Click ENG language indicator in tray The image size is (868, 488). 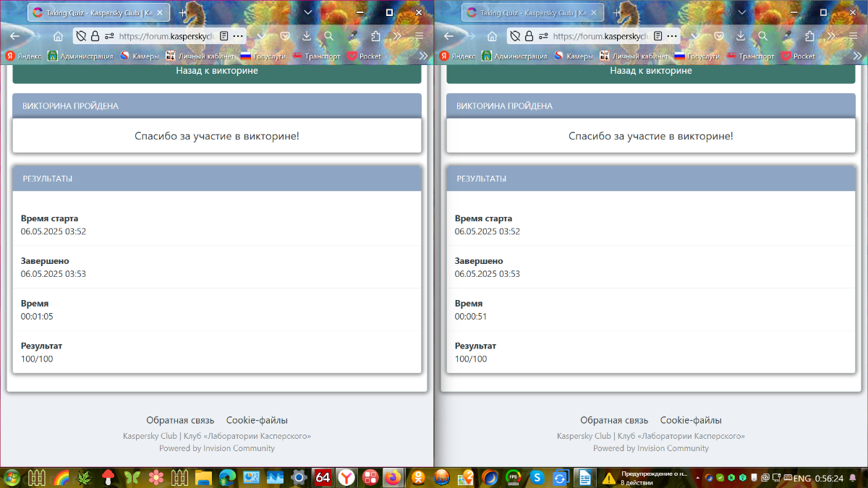click(802, 479)
